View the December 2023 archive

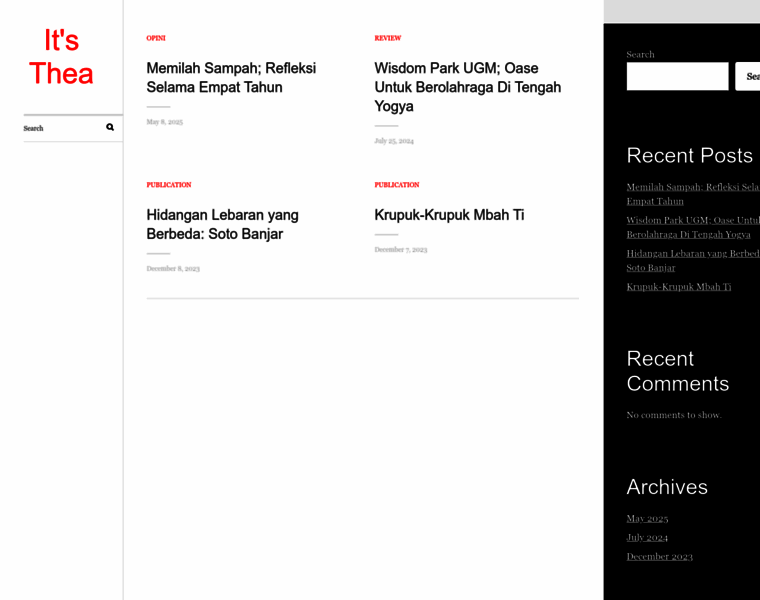(659, 556)
